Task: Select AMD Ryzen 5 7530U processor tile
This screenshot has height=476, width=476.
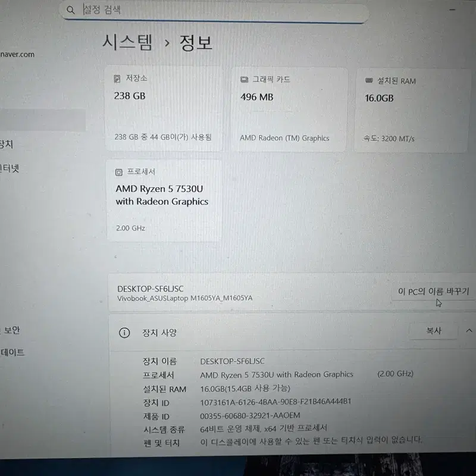Action: pyautogui.click(x=164, y=201)
